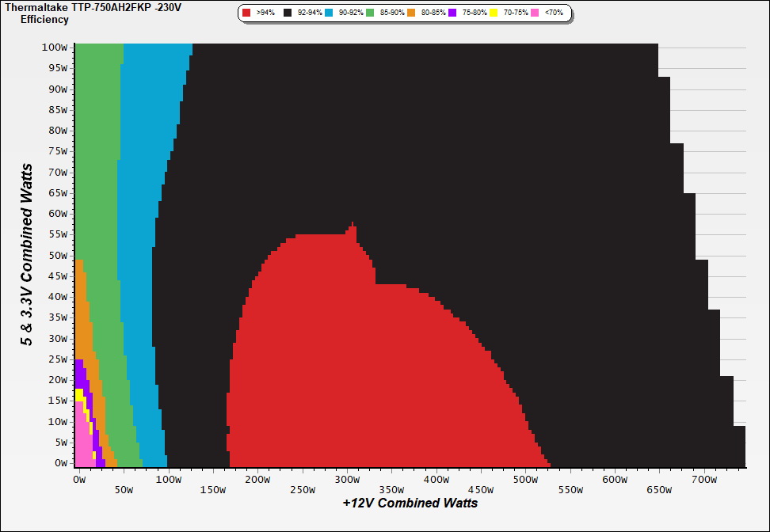Click the +12V Combined Watts axis title

[410, 503]
